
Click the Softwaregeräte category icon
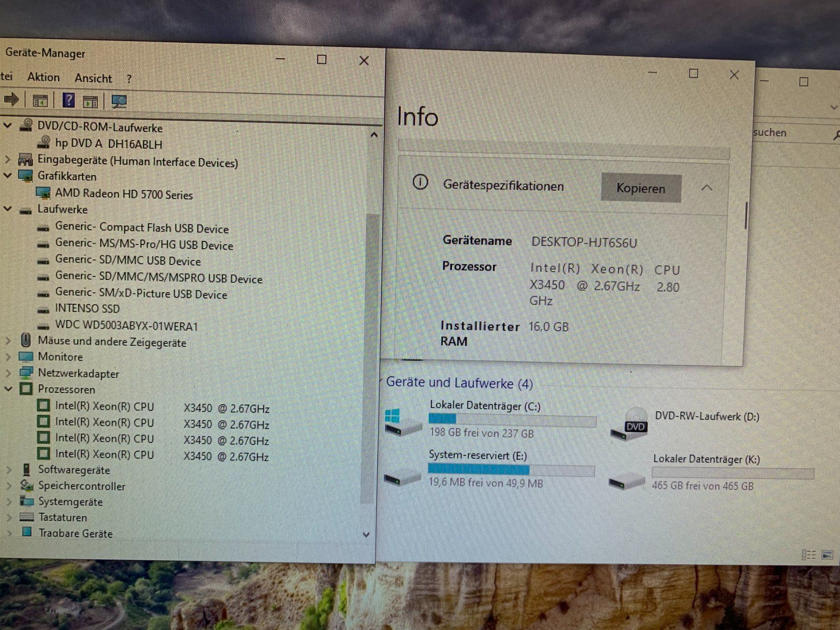[x=27, y=469]
